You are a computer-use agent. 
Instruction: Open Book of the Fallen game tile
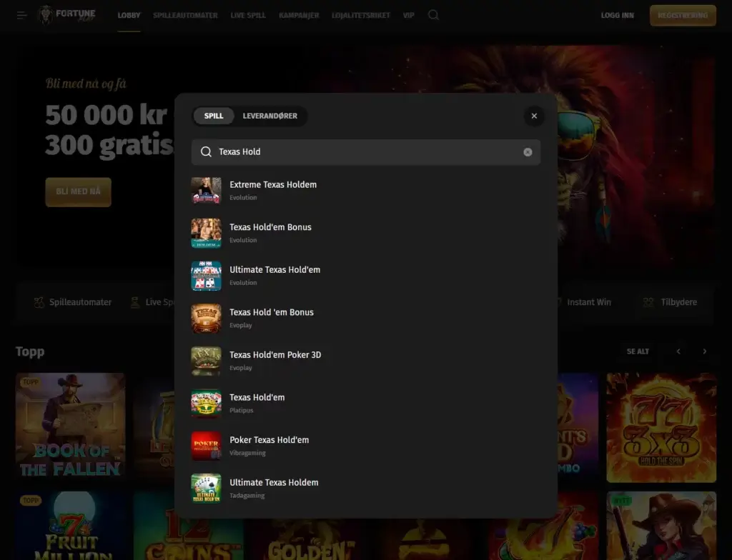pos(71,427)
